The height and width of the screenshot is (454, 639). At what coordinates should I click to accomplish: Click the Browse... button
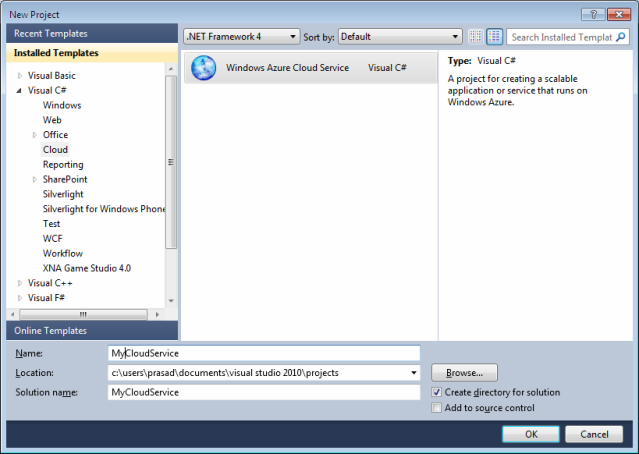point(464,372)
